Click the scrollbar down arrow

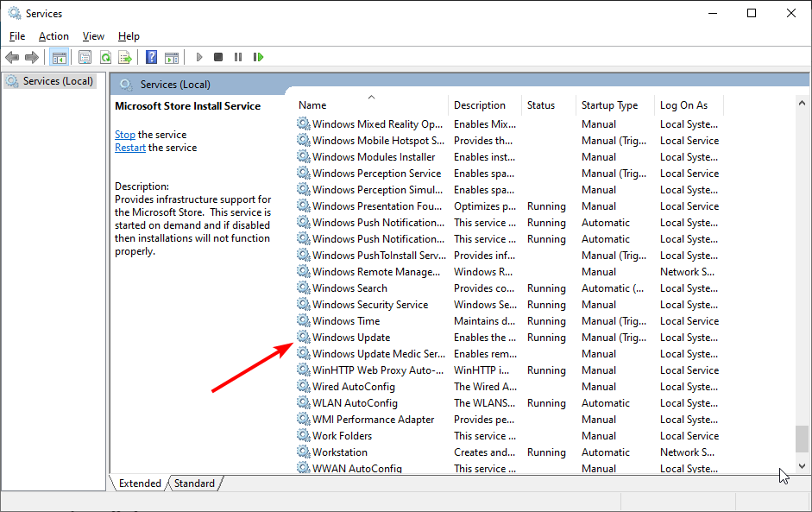point(803,466)
